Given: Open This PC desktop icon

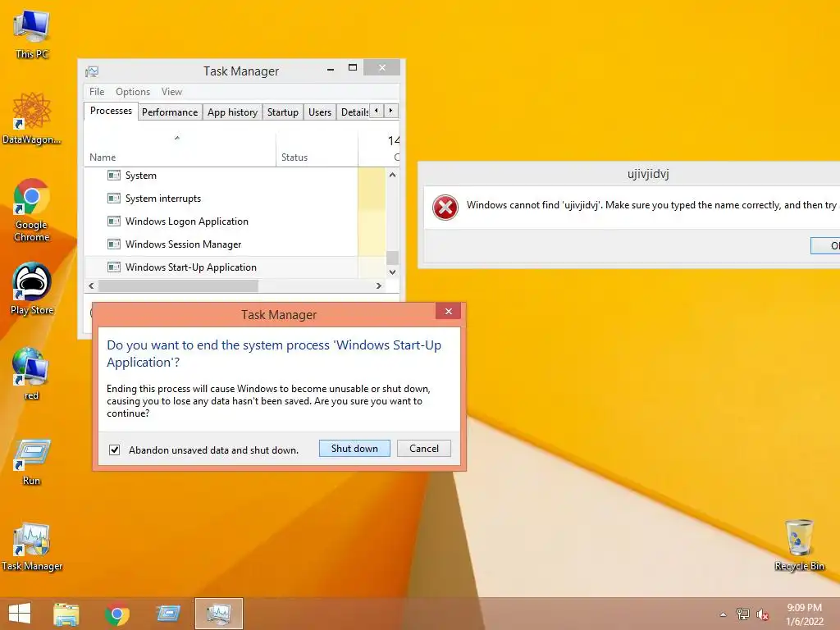Looking at the screenshot, I should (32, 33).
